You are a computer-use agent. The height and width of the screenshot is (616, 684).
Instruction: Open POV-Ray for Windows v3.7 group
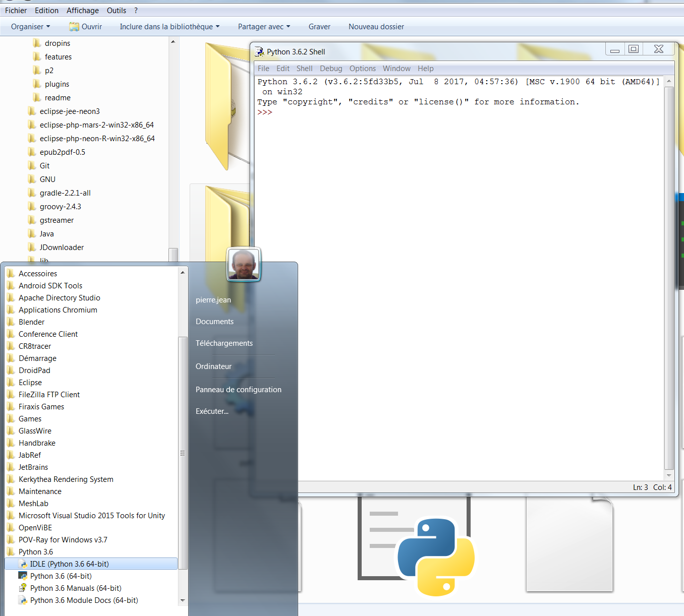coord(63,540)
